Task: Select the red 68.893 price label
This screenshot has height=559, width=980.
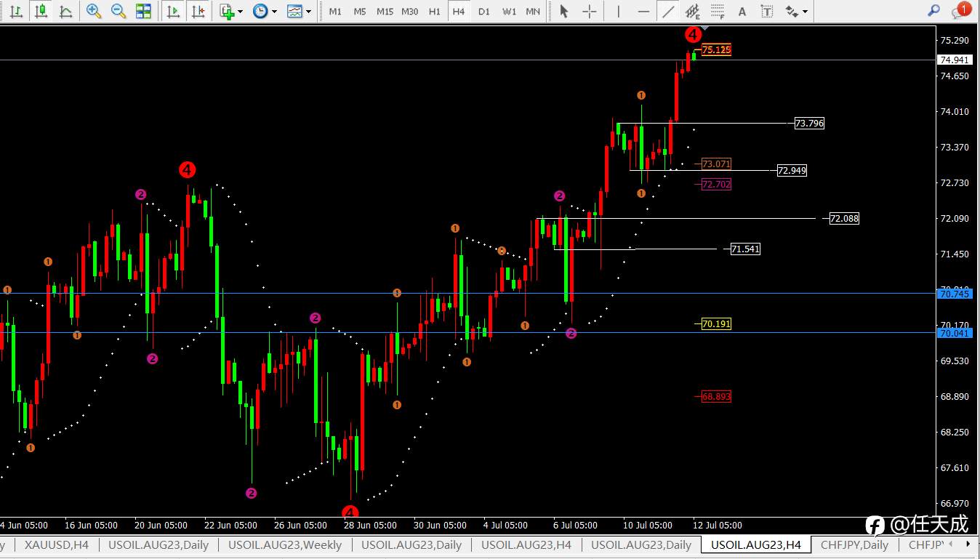Action: click(716, 397)
